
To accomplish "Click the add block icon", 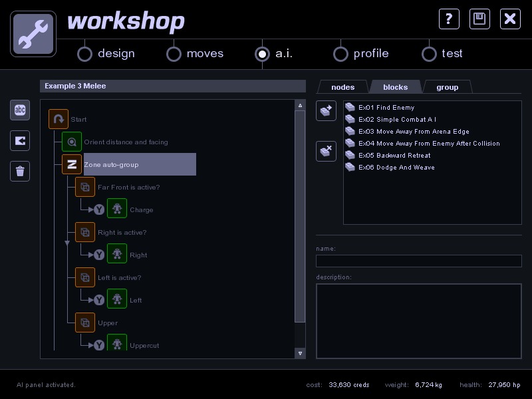I will [x=326, y=110].
